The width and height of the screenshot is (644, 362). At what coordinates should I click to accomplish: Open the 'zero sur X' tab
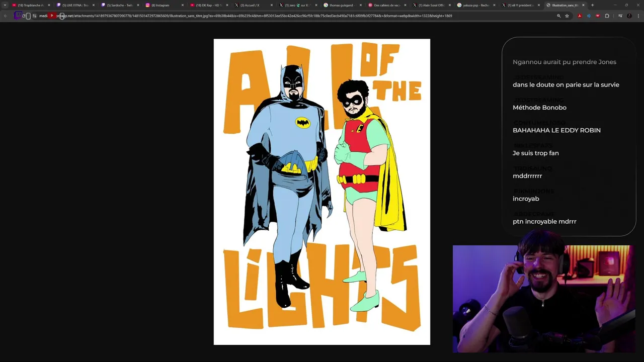click(297, 5)
